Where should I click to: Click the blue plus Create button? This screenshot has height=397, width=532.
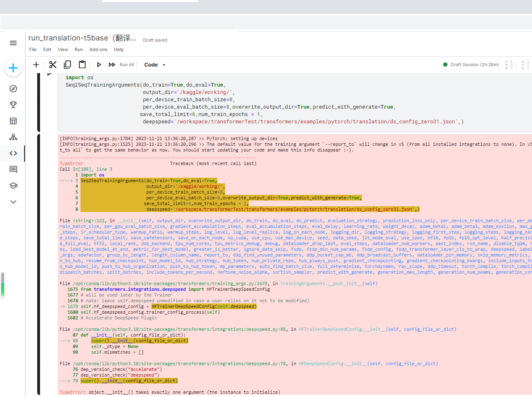[x=13, y=68]
